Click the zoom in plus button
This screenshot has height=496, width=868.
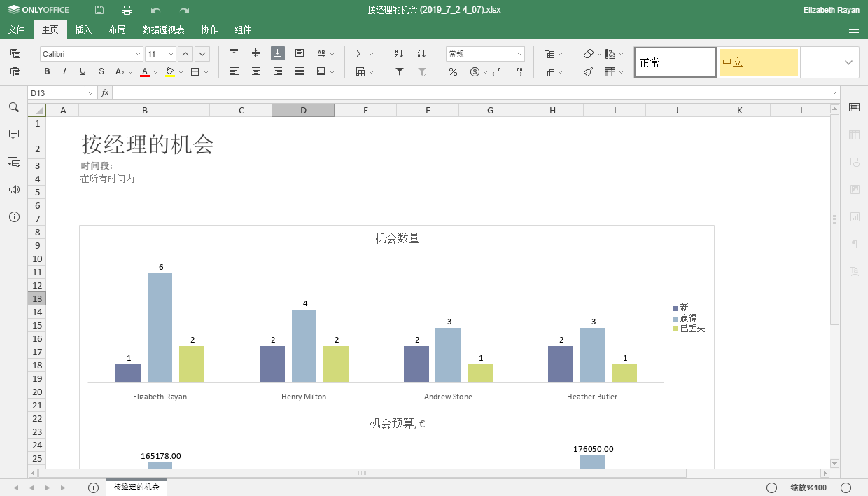pos(846,488)
